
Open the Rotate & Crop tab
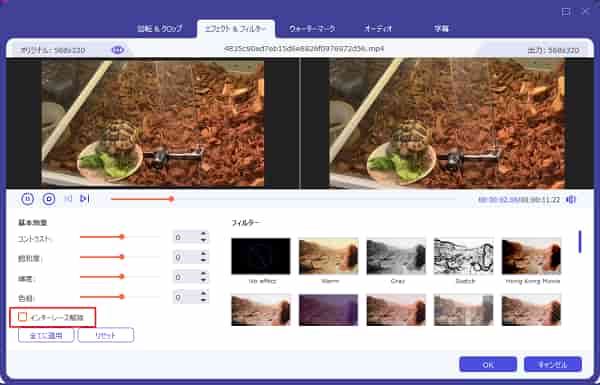coord(160,29)
